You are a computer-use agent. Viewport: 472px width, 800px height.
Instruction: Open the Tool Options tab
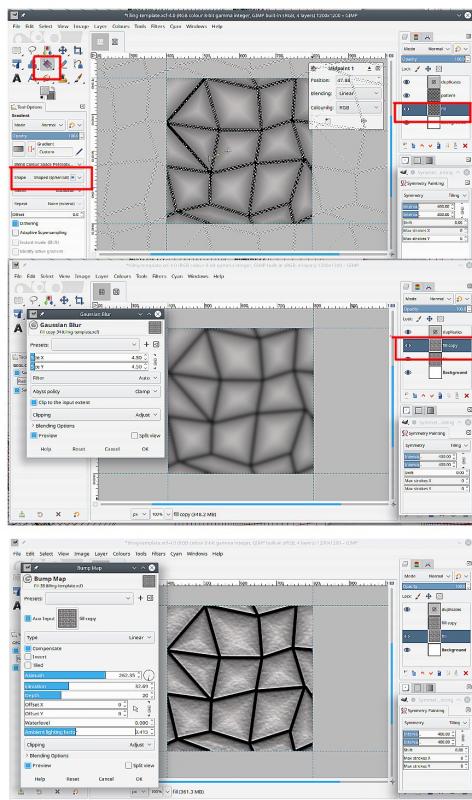[28, 107]
